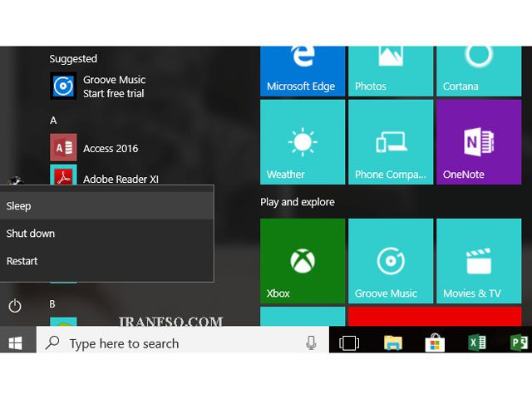Click the suggested Groove Music app icon

coord(63,86)
